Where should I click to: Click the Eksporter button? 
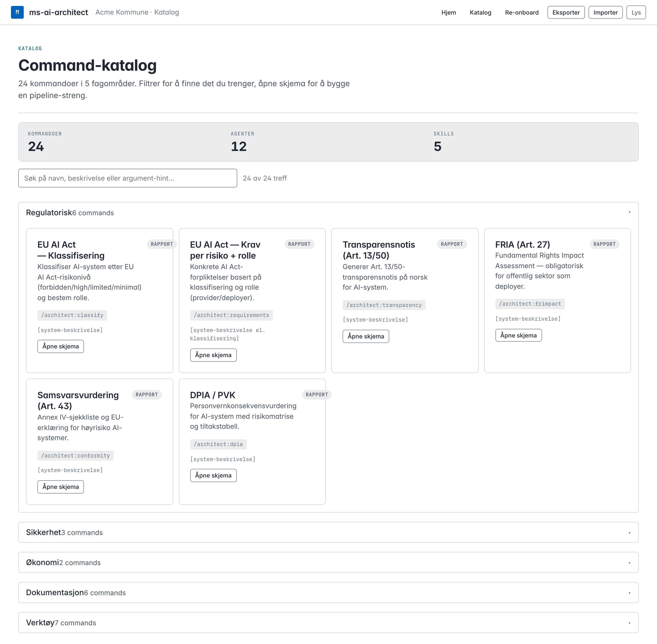(x=566, y=13)
